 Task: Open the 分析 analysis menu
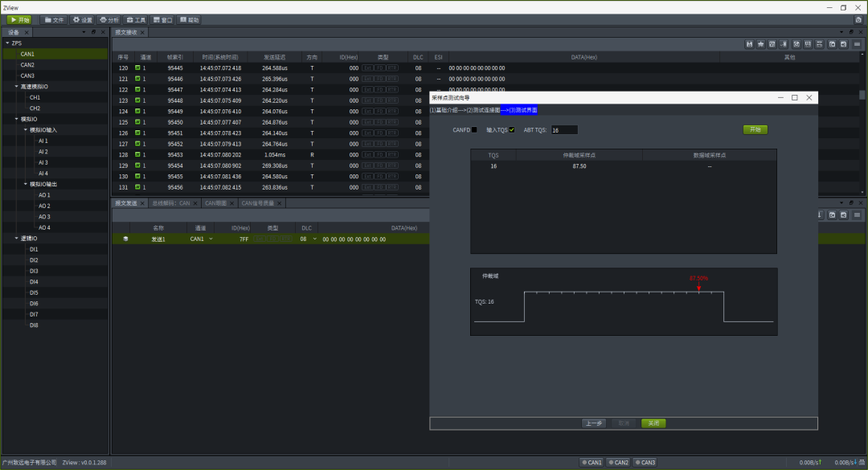[x=109, y=19]
